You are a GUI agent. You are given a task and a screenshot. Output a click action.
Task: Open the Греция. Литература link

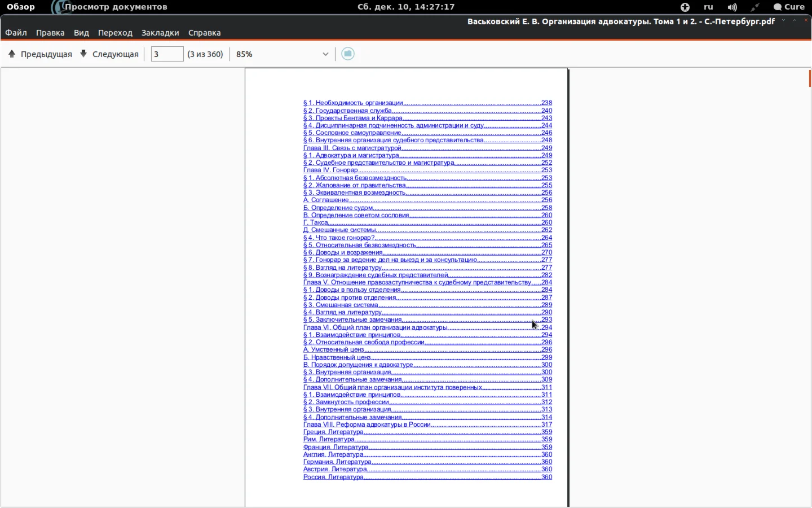[x=333, y=432]
